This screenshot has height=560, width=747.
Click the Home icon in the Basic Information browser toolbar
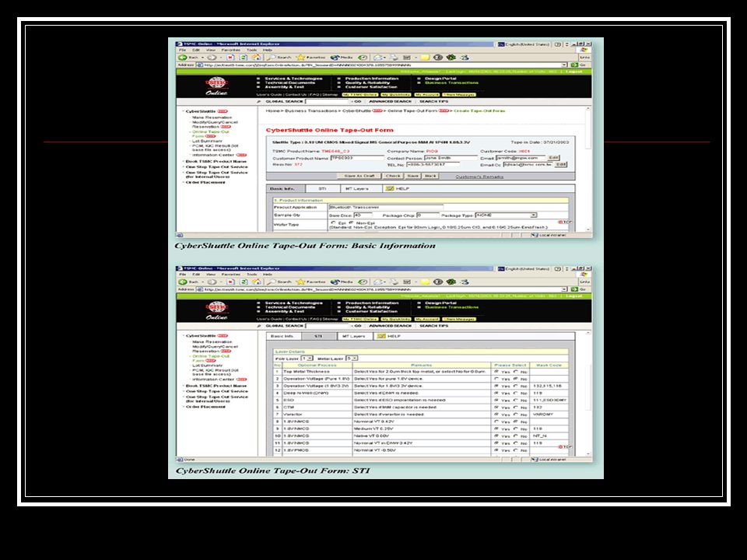point(256,57)
